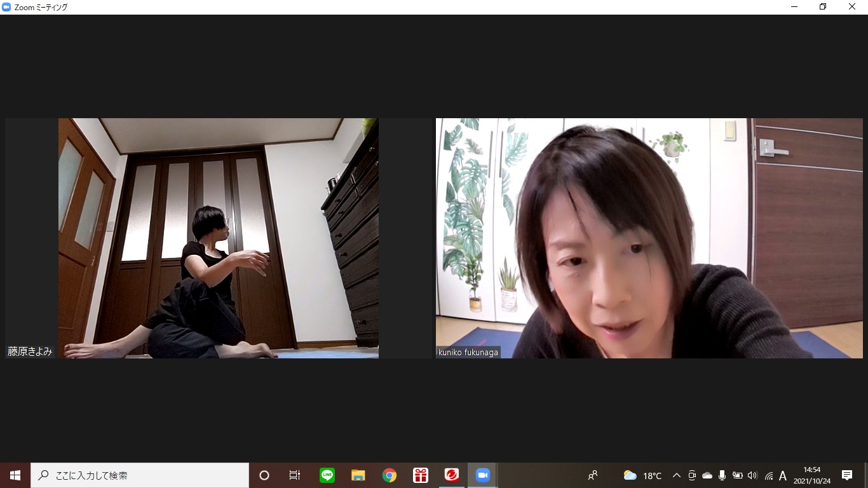Click the kuniko fukunaga name label

468,352
